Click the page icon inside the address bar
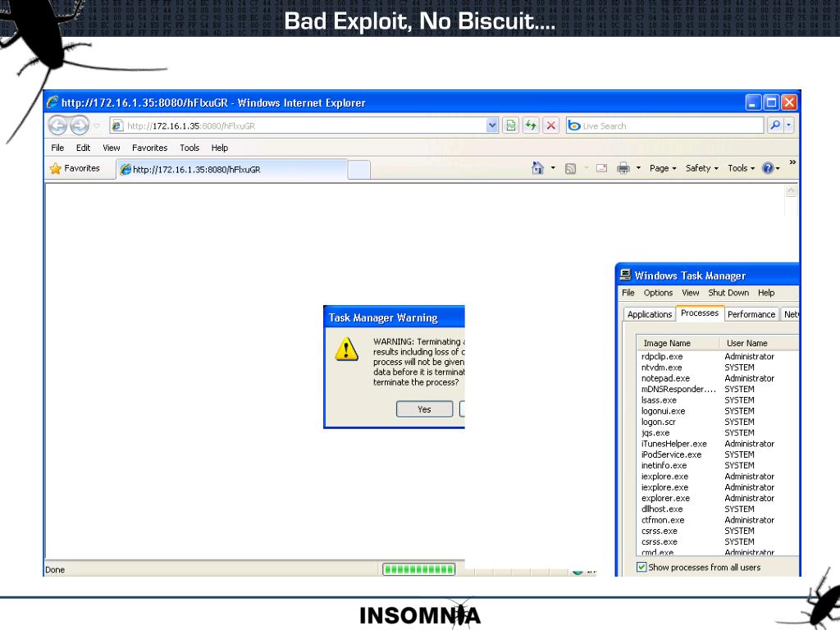Screen dimensions: 840x630 point(117,126)
